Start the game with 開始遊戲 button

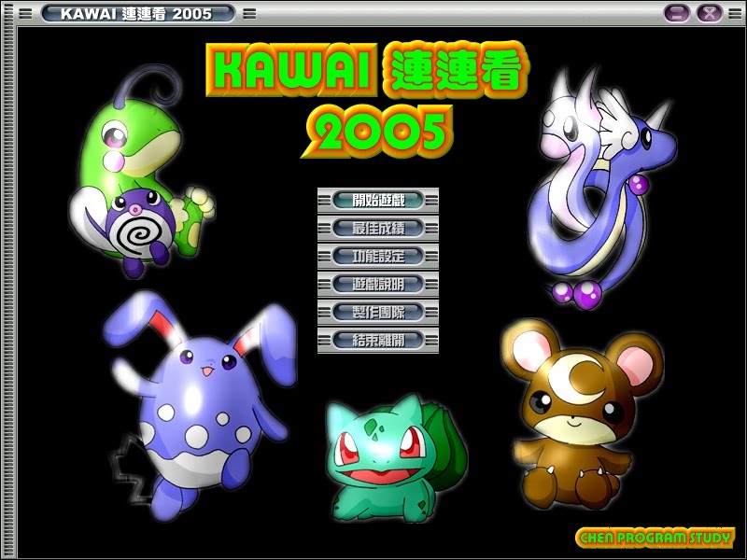(x=378, y=200)
